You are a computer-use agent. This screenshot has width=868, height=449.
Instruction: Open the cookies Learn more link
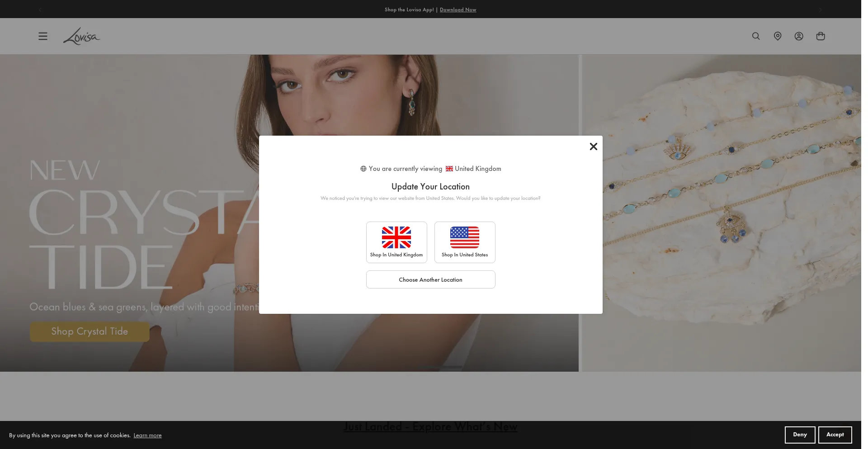(x=147, y=435)
